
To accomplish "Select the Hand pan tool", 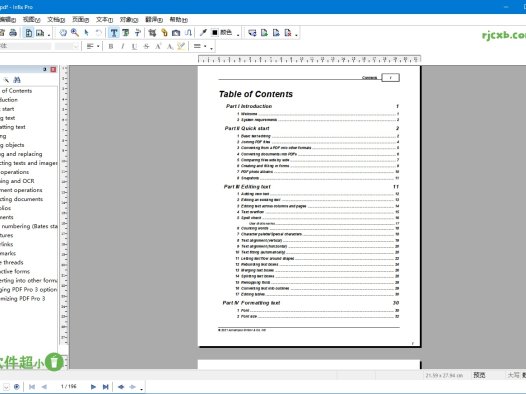I will tap(63, 33).
